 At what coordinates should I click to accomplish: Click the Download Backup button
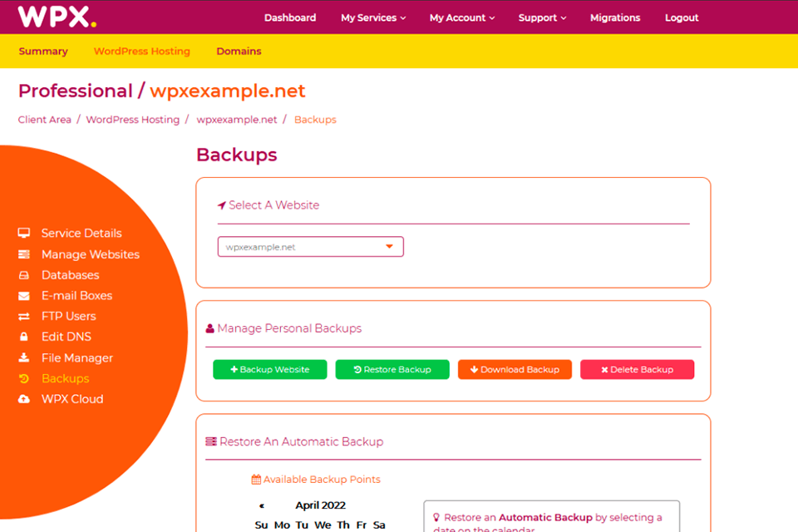coord(515,370)
